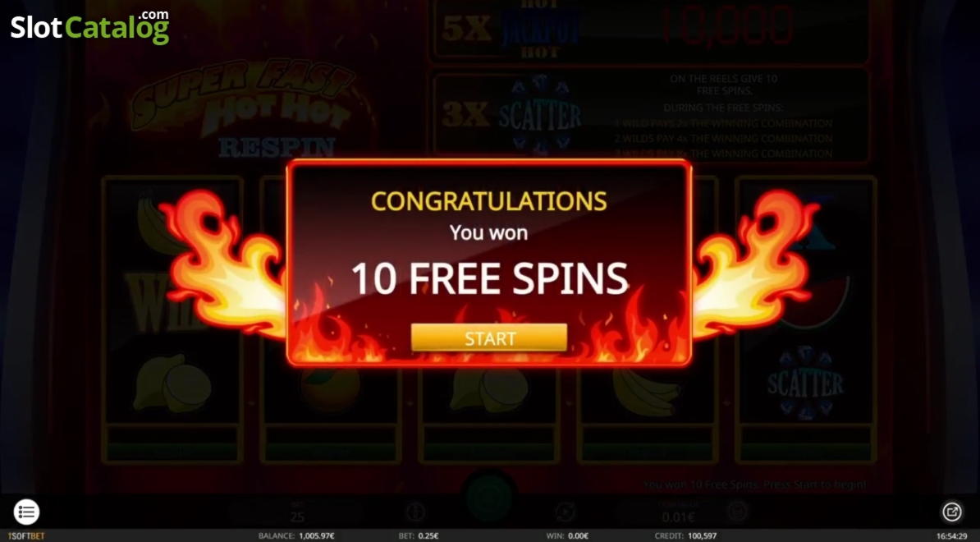Select the dimmed bet lines 25 control
The height and width of the screenshot is (542, 980).
tap(297, 512)
